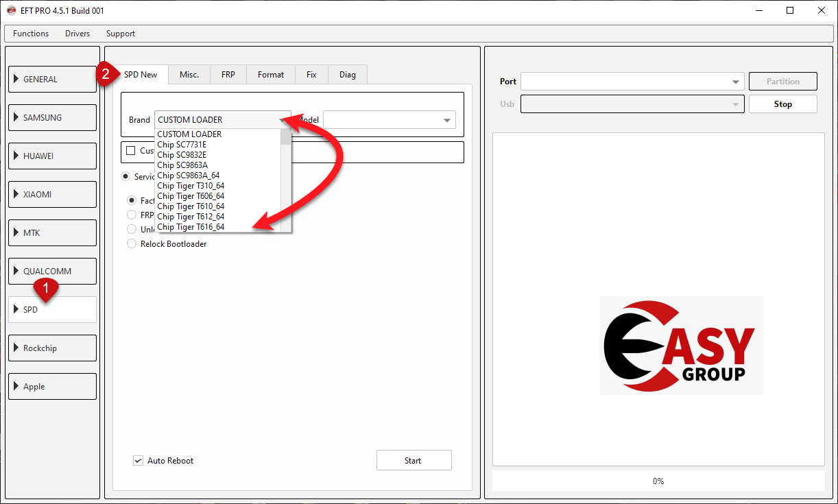
Task: Switch to the Diag tab
Action: (348, 75)
